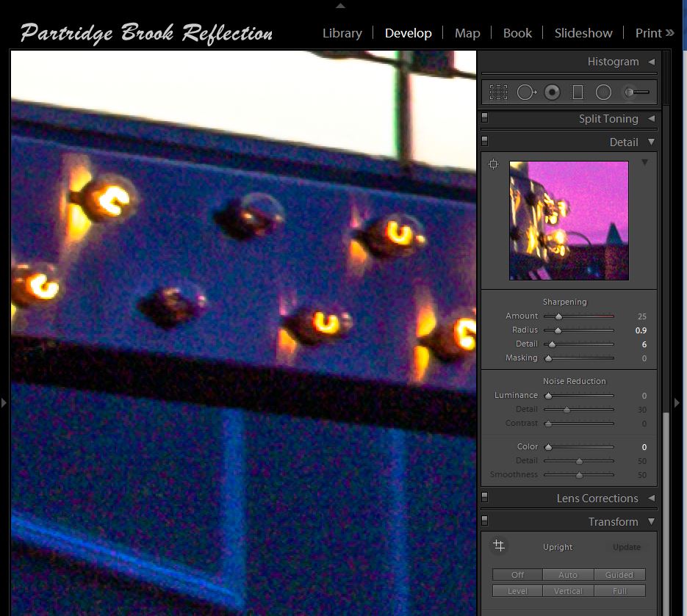687x616 pixels.
Task: Click the Detail panel zoom picker icon
Action: point(493,164)
